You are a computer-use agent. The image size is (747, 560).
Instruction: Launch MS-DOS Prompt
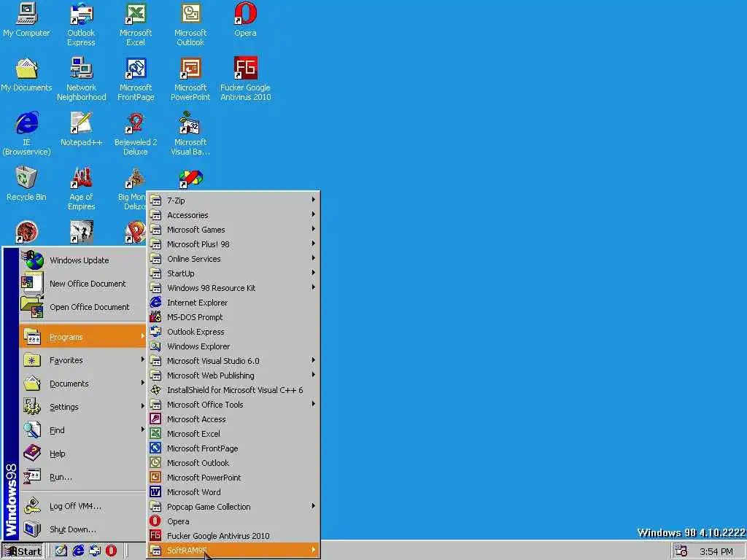[x=233, y=317]
